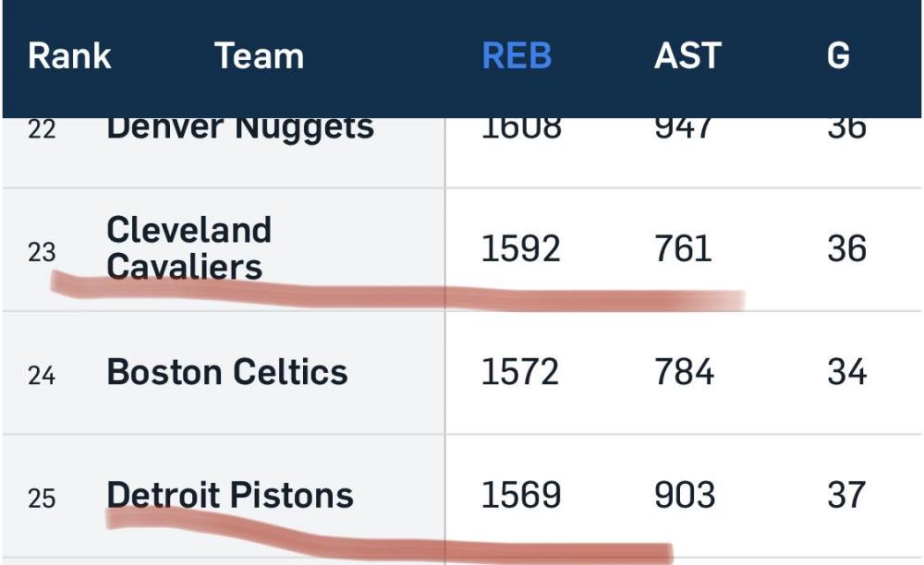Click rank number 23 in the table
Image resolution: width=924 pixels, height=565 pixels.
click(x=42, y=252)
